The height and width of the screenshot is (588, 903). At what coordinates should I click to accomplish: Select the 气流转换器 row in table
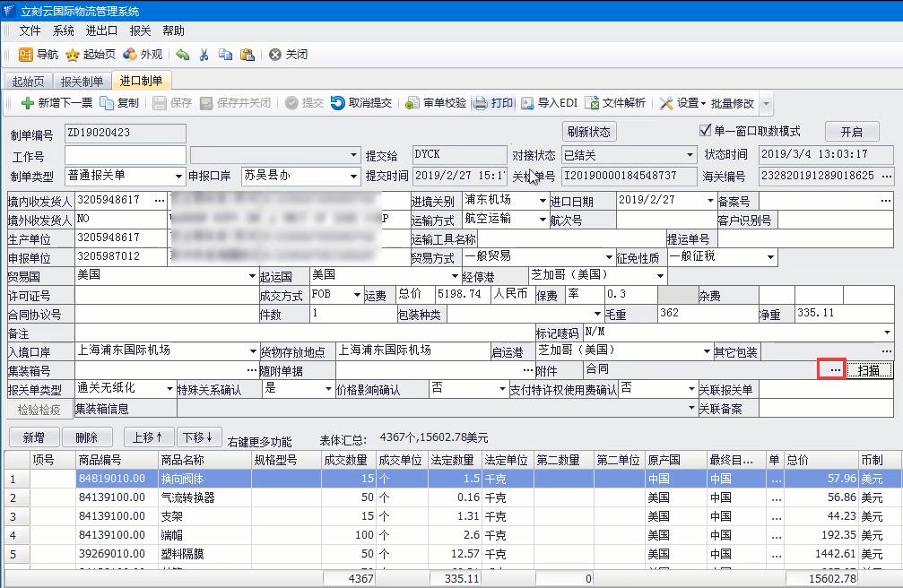(187, 497)
